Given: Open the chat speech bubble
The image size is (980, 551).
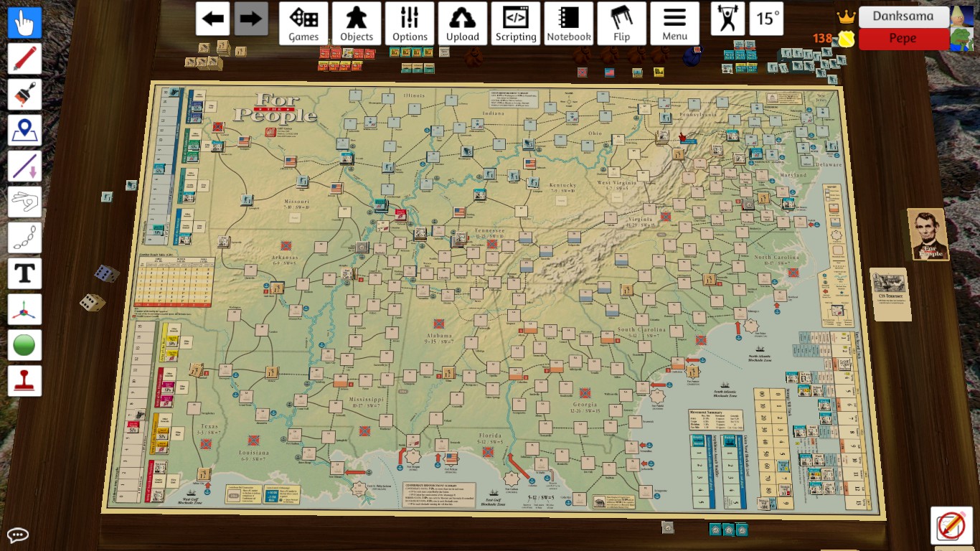Looking at the screenshot, I should 18,534.
